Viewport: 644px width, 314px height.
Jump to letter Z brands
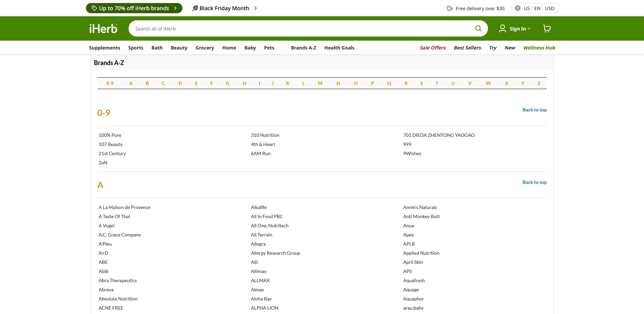[x=538, y=83]
